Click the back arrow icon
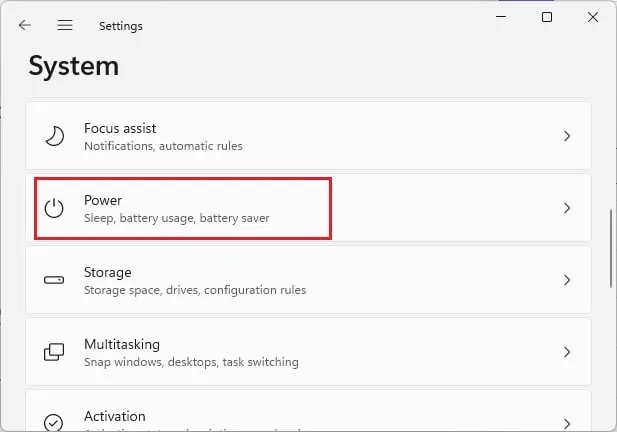The image size is (617, 432). [x=24, y=26]
